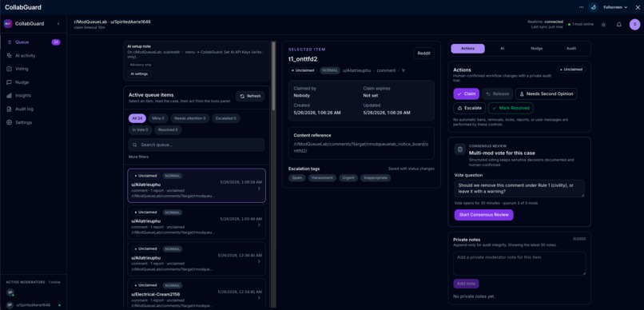Click the content reference path
Screen dimensions: 644x310
(x=360, y=147)
